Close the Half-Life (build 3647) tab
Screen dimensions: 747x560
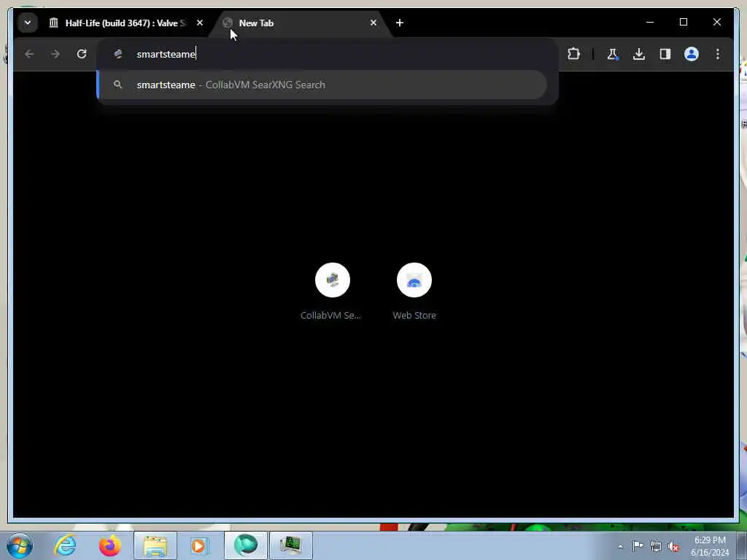point(200,23)
